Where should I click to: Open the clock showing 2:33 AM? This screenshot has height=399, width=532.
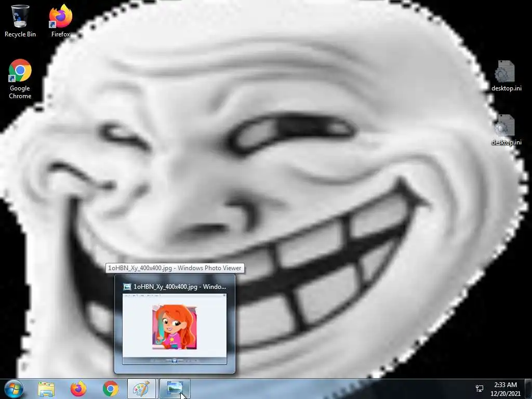(x=505, y=389)
